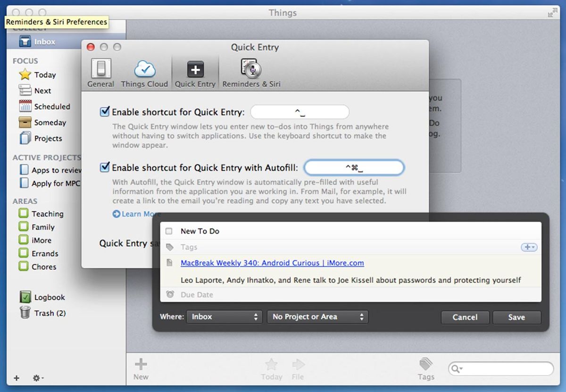
Task: Open search options magnifier dropdown
Action: point(457,369)
